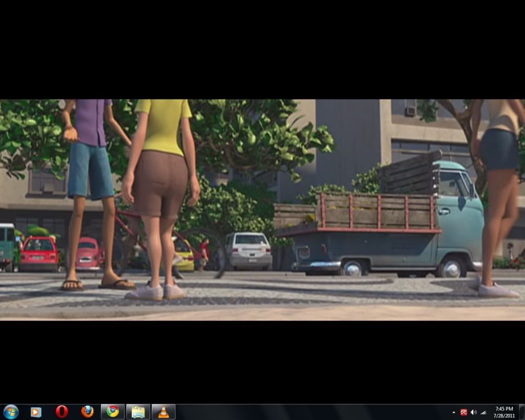
Task: Open the Windows Start menu
Action: tap(11, 411)
